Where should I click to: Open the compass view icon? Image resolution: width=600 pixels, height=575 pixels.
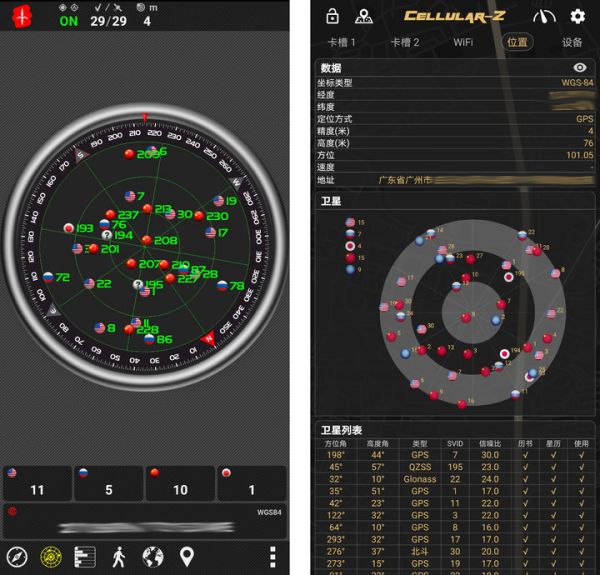click(x=16, y=556)
